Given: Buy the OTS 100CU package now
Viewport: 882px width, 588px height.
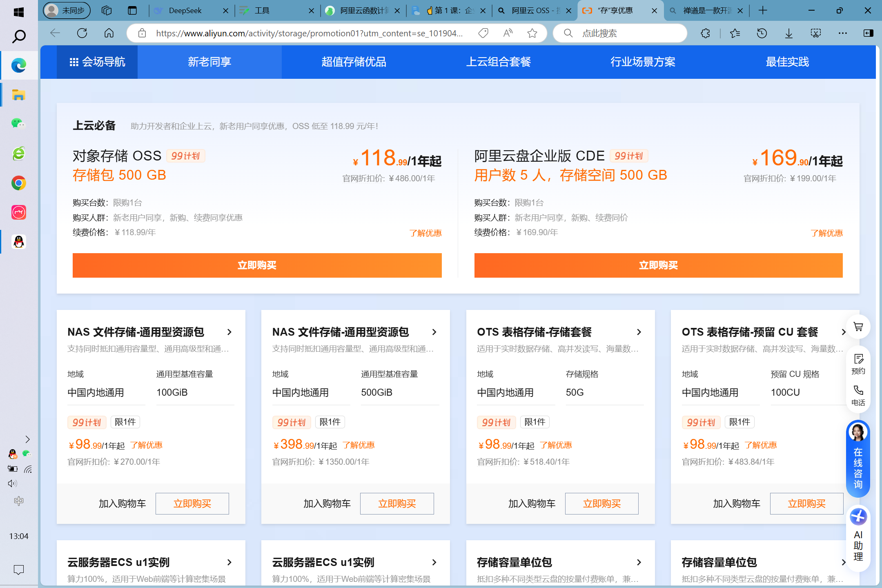Looking at the screenshot, I should [x=806, y=503].
